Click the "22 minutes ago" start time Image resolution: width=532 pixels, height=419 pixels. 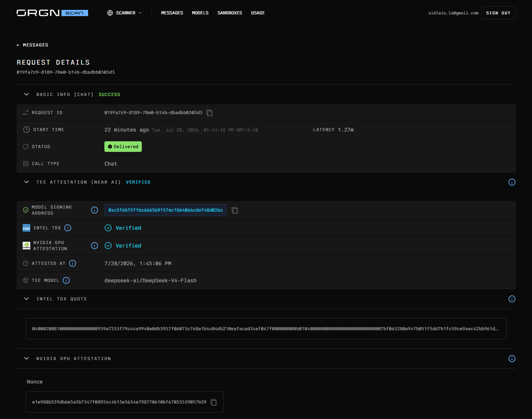(x=127, y=130)
